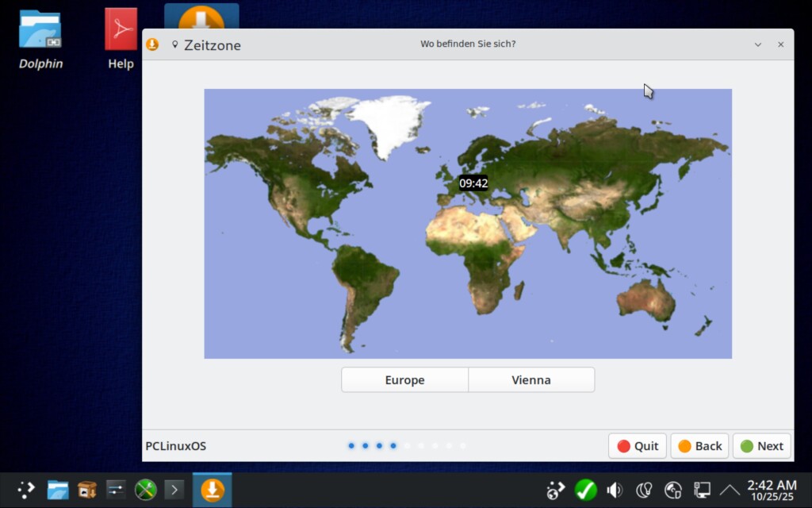Go Back to the previous installer step
The height and width of the screenshot is (508, 812).
pos(699,446)
